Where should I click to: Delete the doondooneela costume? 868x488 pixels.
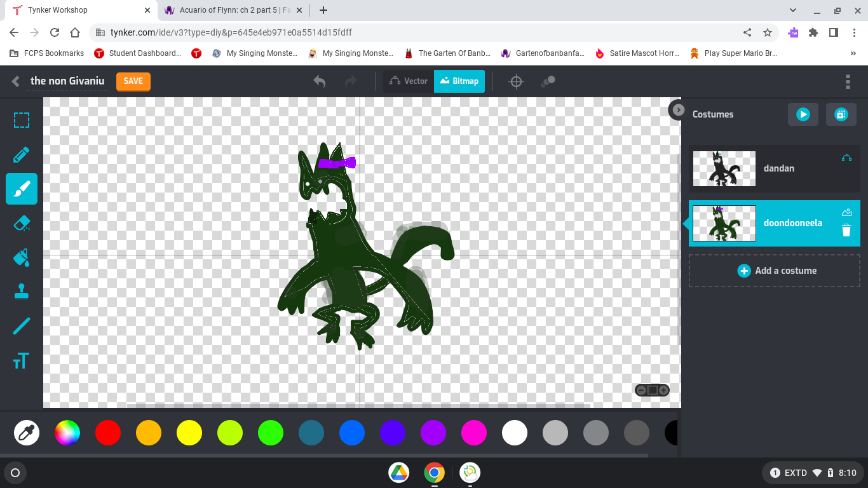(x=846, y=230)
